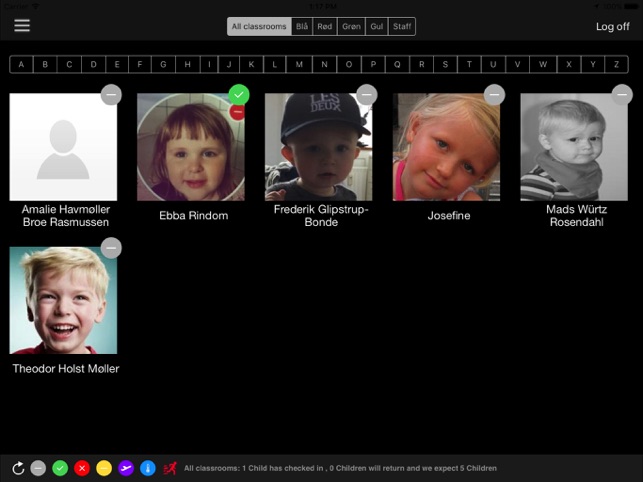Select the grey not-checked-in status filter

[x=38, y=468]
